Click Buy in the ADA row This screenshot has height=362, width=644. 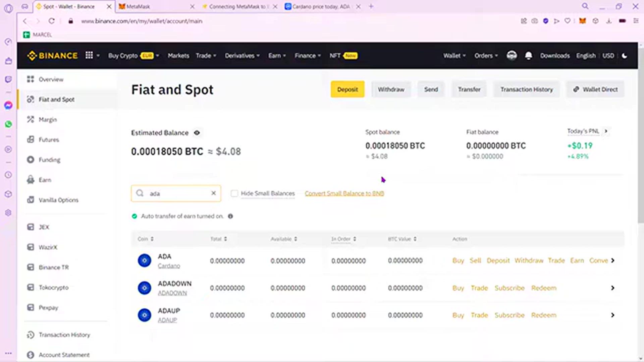pyautogui.click(x=458, y=261)
